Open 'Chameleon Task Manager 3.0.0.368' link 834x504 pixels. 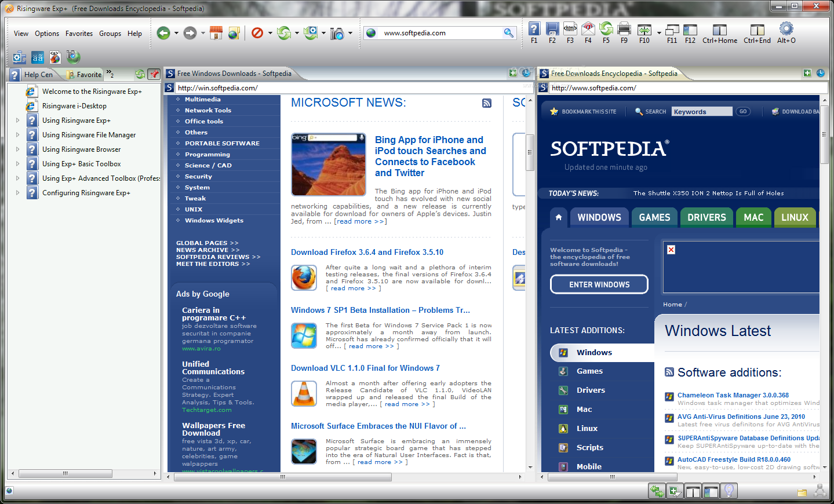733,395
